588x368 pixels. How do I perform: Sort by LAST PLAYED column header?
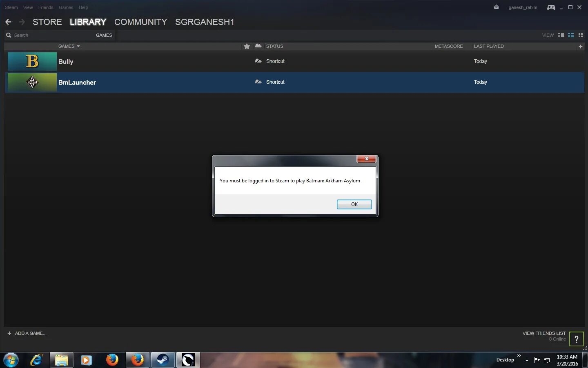[489, 46]
